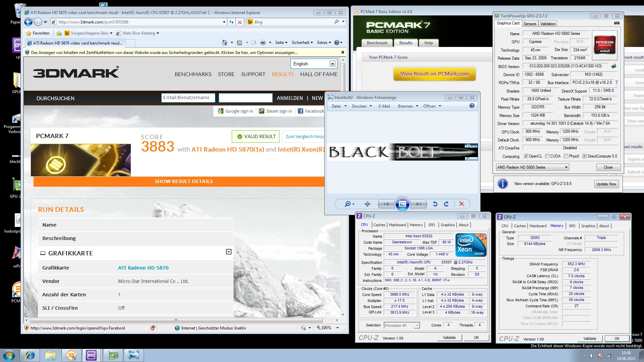This screenshot has height=362, width=644.
Task: Open the Processor #1 selection dropdown in CPU-Z
Action: pos(402,325)
